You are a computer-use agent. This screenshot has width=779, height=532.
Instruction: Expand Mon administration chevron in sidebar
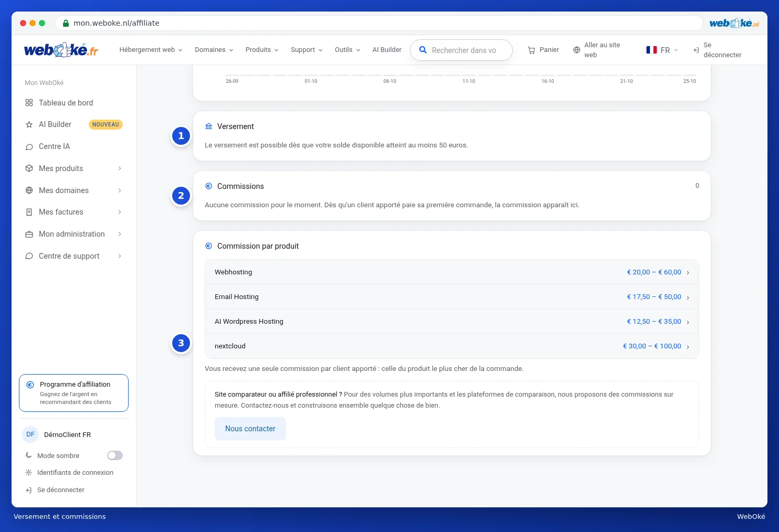point(120,234)
